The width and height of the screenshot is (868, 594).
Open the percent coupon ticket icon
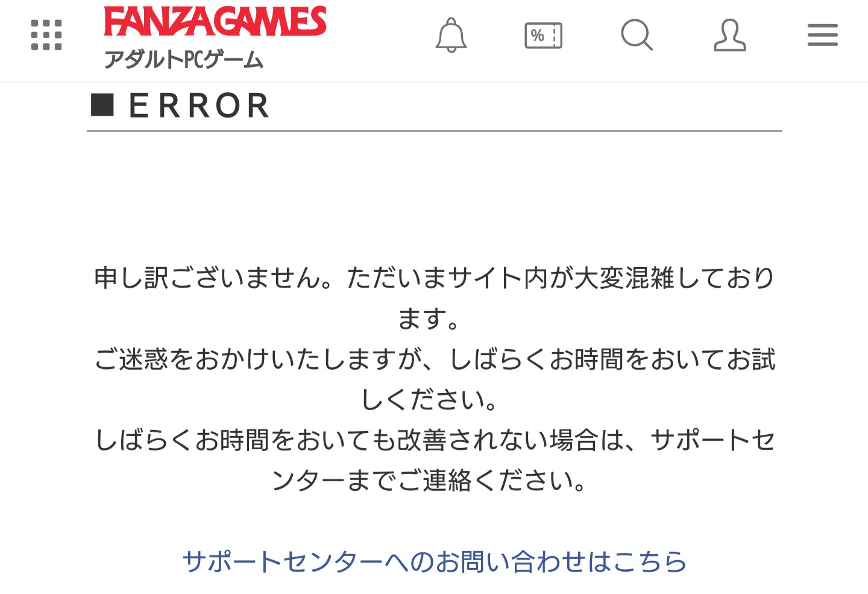(544, 36)
